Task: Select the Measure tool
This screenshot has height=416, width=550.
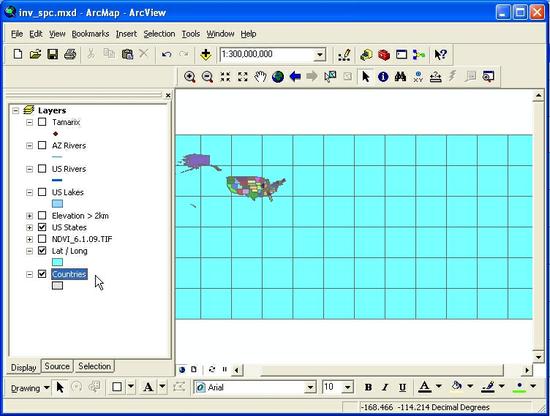Action: (436, 76)
